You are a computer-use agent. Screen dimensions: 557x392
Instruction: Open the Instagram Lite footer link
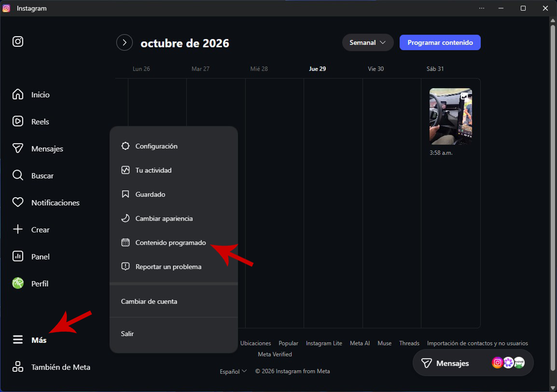tap(324, 343)
